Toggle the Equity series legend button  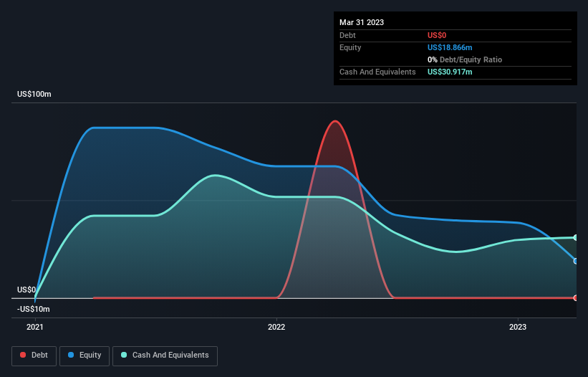pos(85,355)
